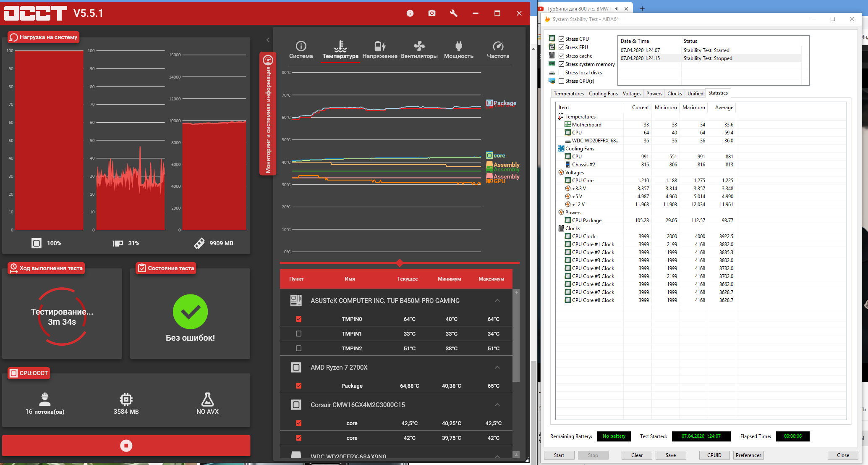Open the Частота frequency tab
The image size is (868, 465).
(498, 50)
